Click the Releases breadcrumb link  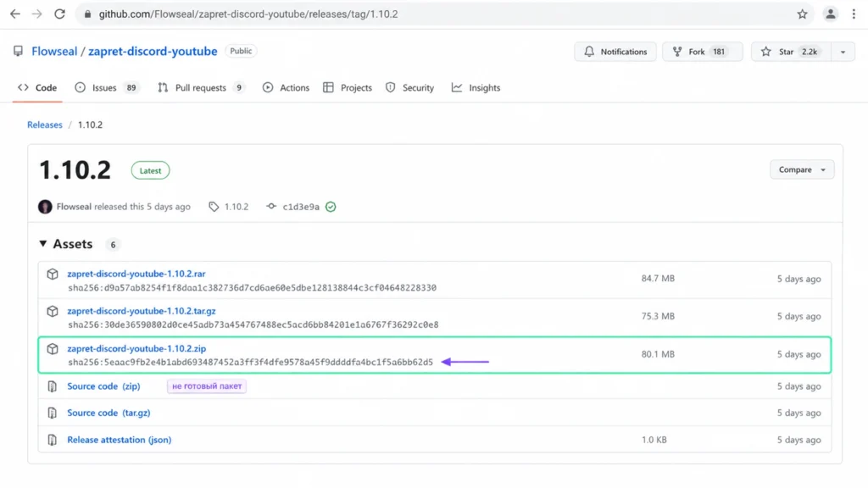click(x=45, y=125)
